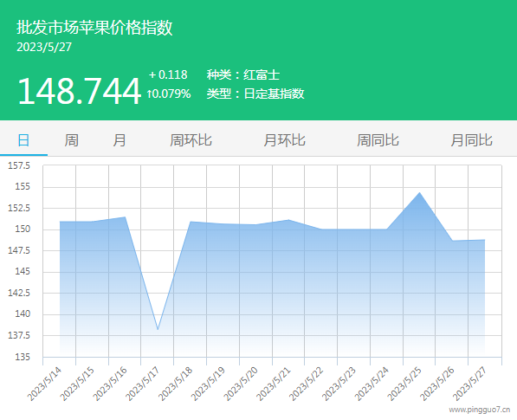
Task: Click the x-axis label 2023/5/25
Action: (404, 384)
